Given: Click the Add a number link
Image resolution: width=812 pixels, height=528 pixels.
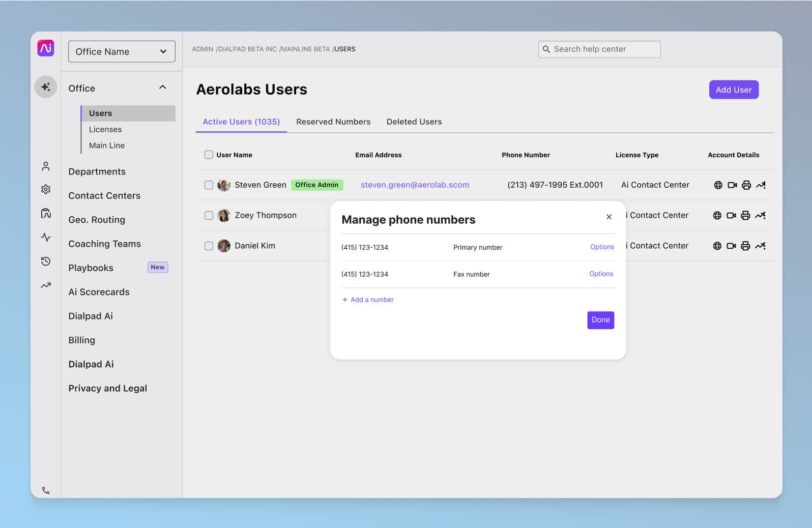Looking at the screenshot, I should click(x=368, y=300).
